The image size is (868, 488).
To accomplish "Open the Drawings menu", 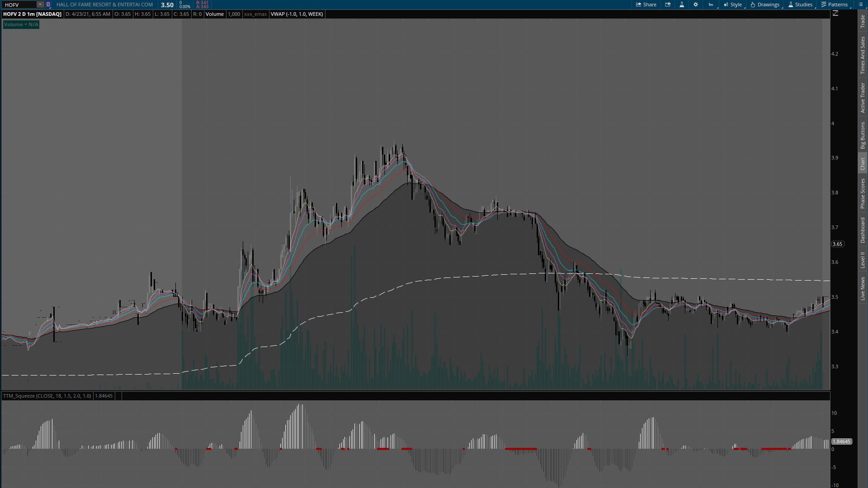I will tap(765, 5).
